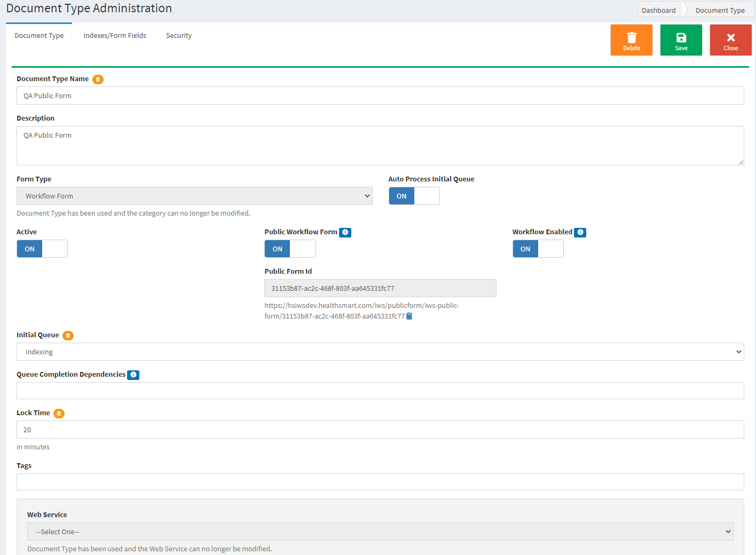Open the Security tab
The width and height of the screenshot is (756, 555).
[178, 35]
